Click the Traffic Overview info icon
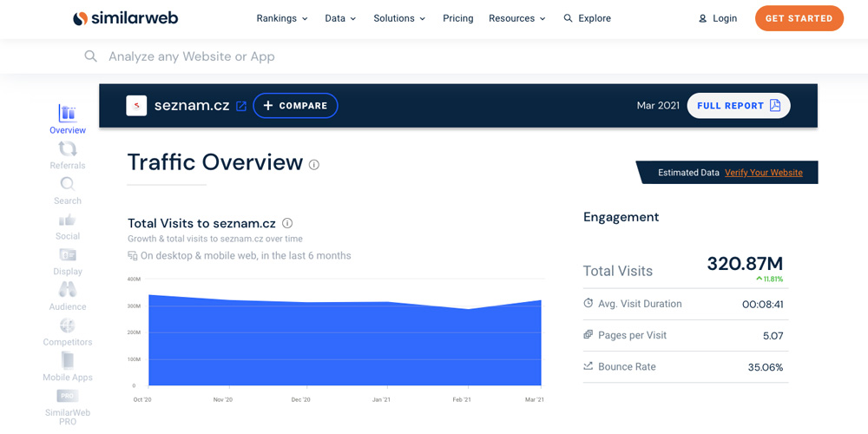This screenshot has width=868, height=434. coord(314,164)
